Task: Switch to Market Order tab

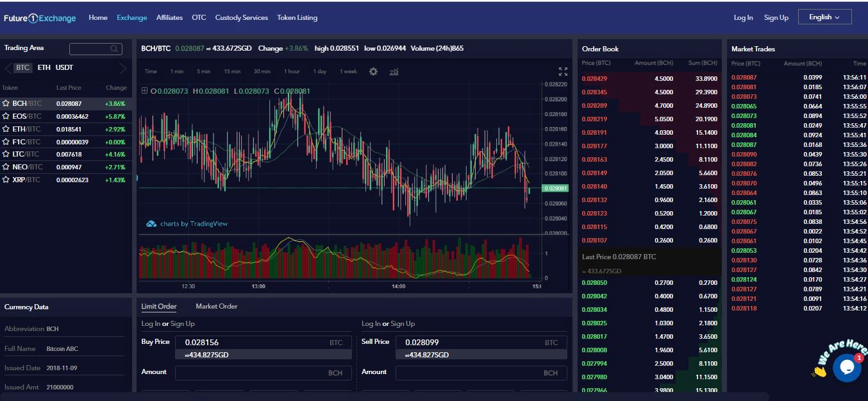Action: (x=217, y=307)
